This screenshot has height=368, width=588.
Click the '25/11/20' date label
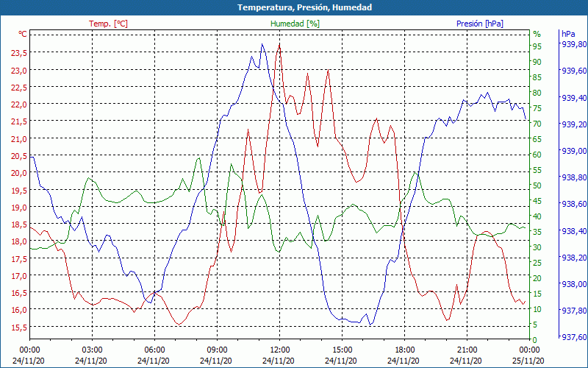tap(528, 361)
